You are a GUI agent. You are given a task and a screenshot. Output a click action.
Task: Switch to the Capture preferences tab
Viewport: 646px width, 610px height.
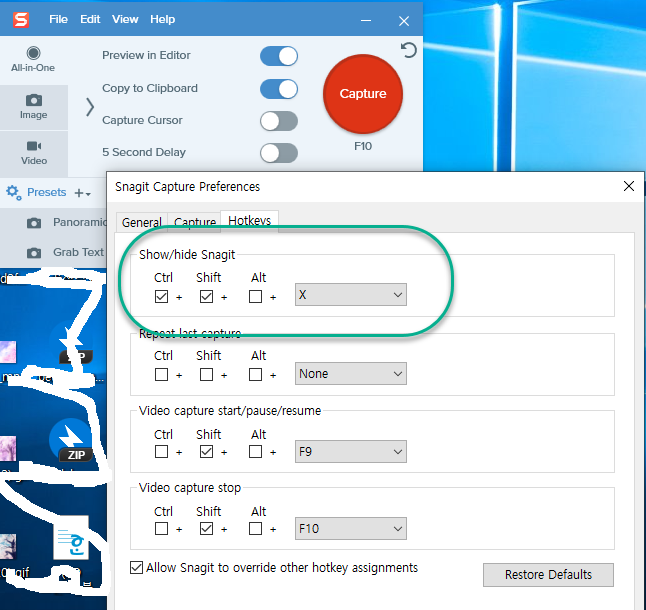point(194,222)
